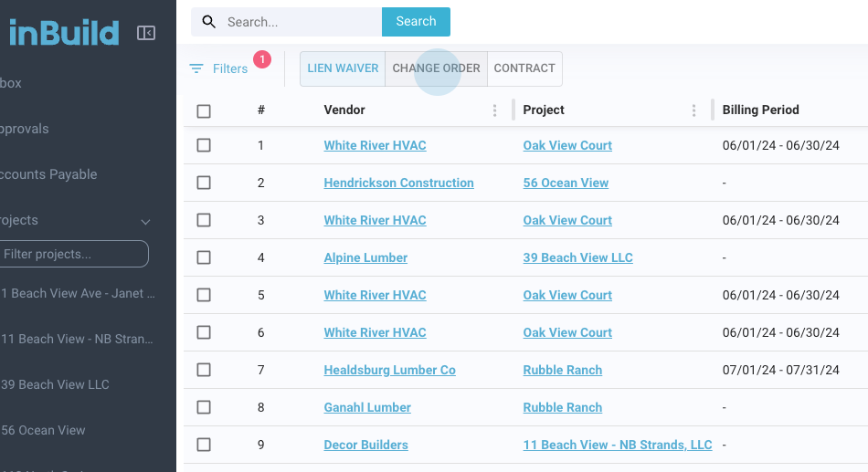The width and height of the screenshot is (868, 472).
Task: Focus the Search text field
Action: pyautogui.click(x=302, y=22)
